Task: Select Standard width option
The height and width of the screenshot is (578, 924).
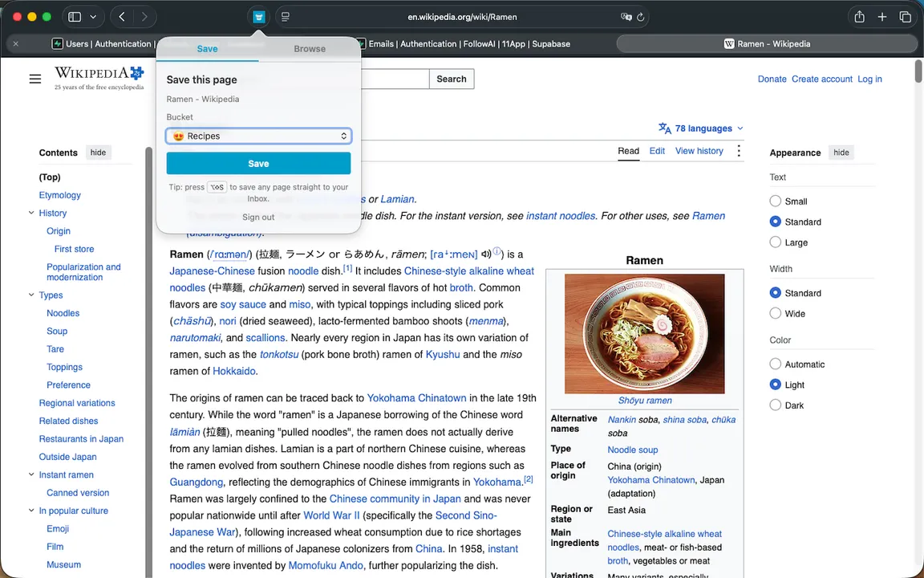Action: tap(776, 293)
